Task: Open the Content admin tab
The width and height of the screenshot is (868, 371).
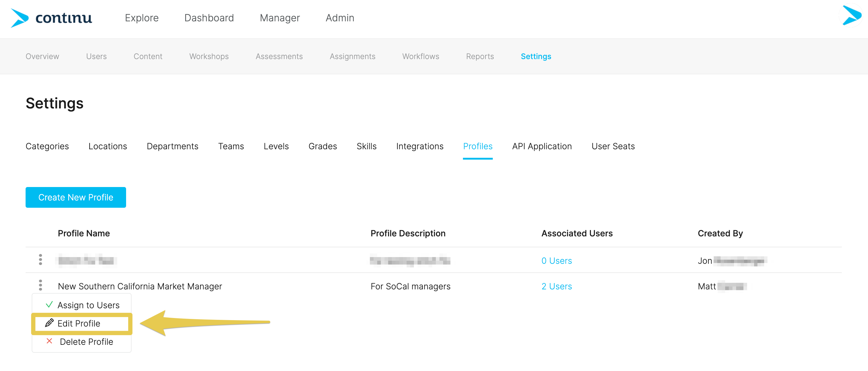Action: click(x=148, y=56)
